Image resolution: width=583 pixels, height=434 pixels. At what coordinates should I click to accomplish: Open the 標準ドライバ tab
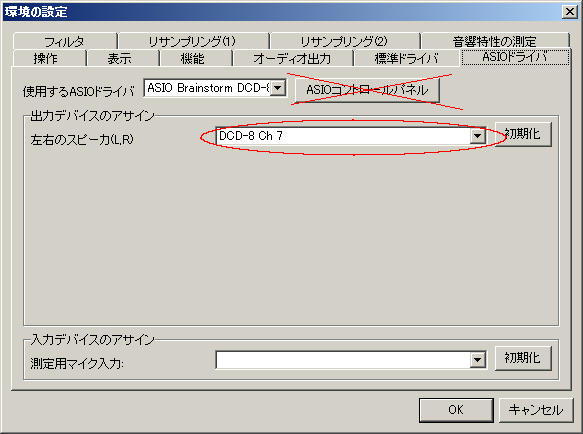pyautogui.click(x=406, y=58)
